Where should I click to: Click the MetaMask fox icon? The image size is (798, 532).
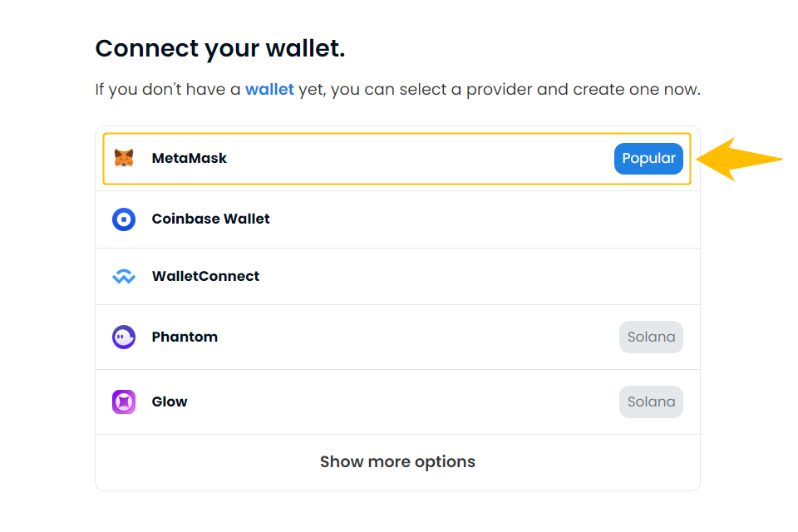point(124,158)
